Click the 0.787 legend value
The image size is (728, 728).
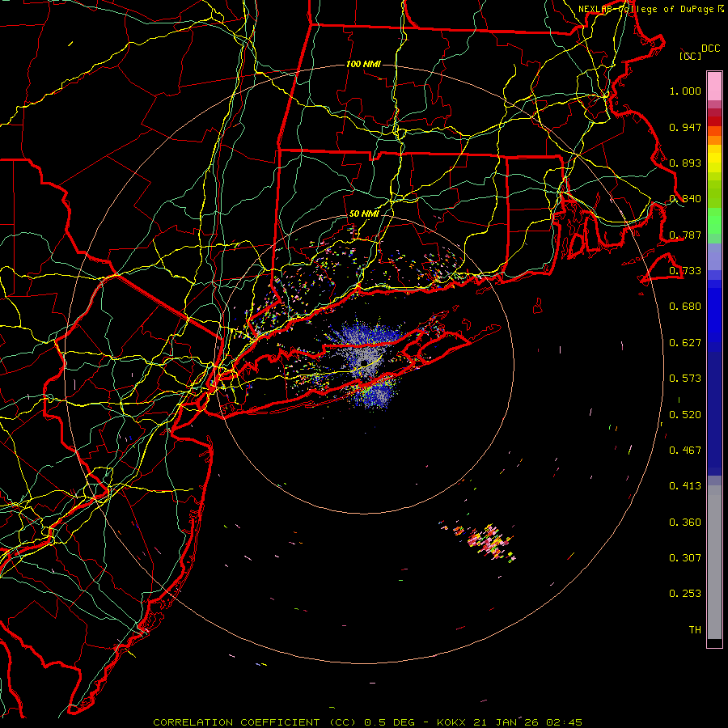tap(685, 235)
